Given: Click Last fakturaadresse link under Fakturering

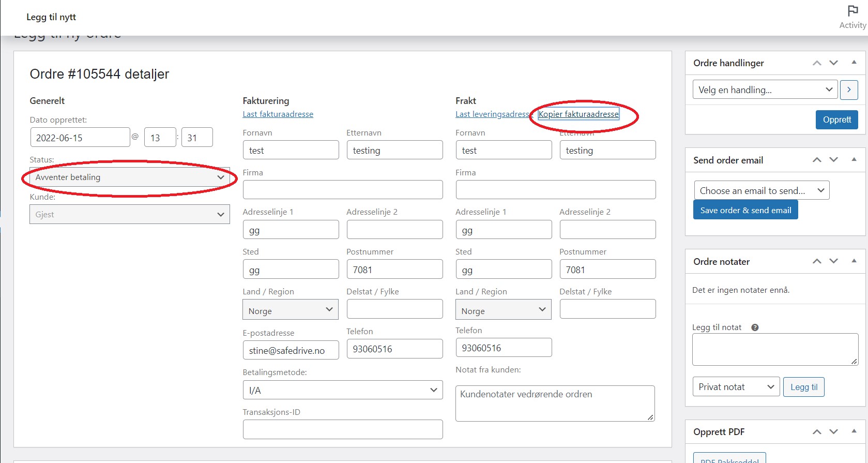Looking at the screenshot, I should (278, 114).
